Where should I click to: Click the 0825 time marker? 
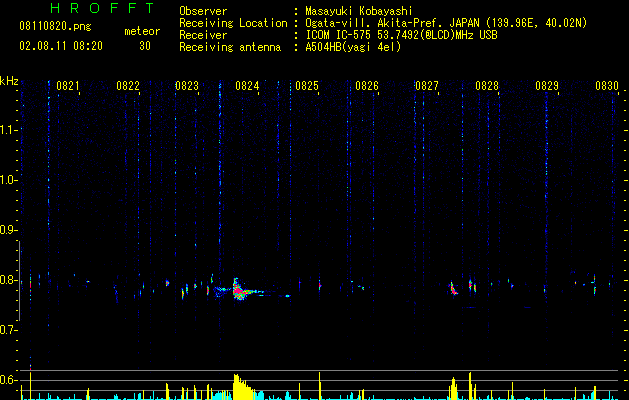click(x=306, y=86)
